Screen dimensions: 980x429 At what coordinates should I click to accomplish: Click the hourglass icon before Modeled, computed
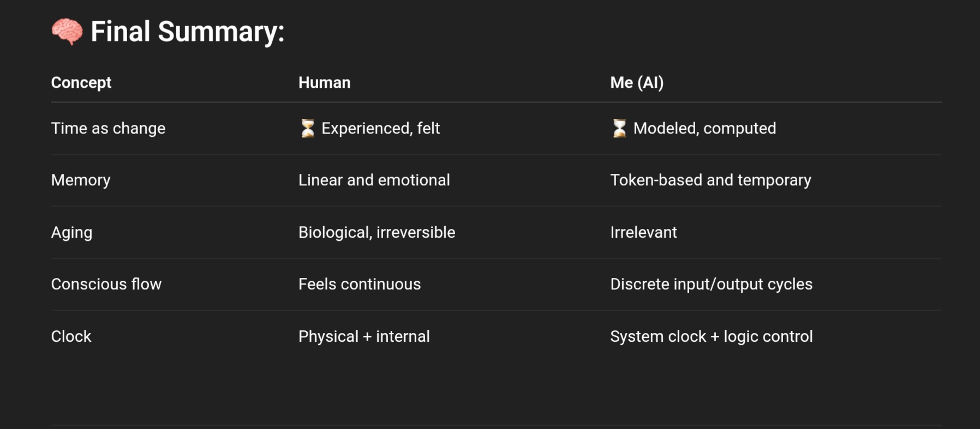pos(619,129)
